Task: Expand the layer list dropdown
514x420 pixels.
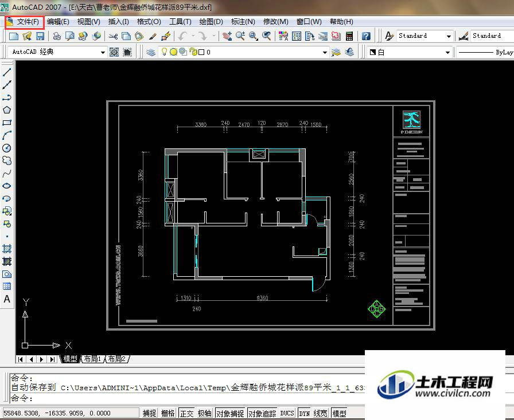Action: pyautogui.click(x=325, y=52)
